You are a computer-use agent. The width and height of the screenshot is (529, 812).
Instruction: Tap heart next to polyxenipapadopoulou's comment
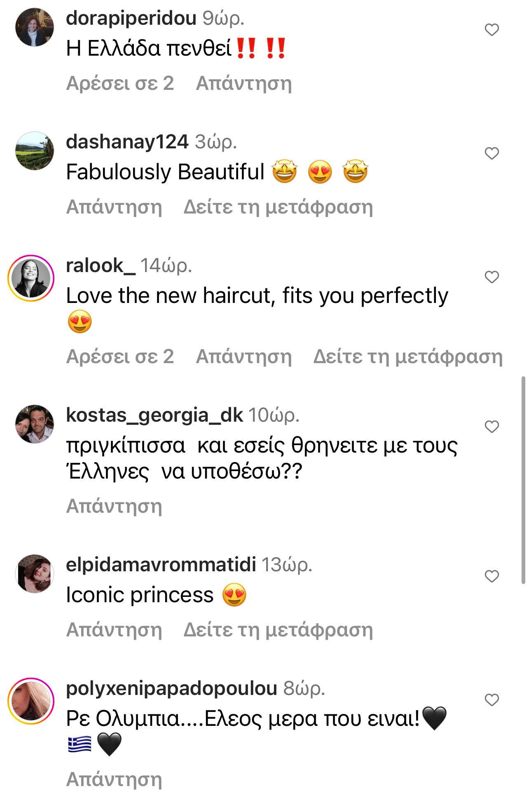(x=492, y=700)
